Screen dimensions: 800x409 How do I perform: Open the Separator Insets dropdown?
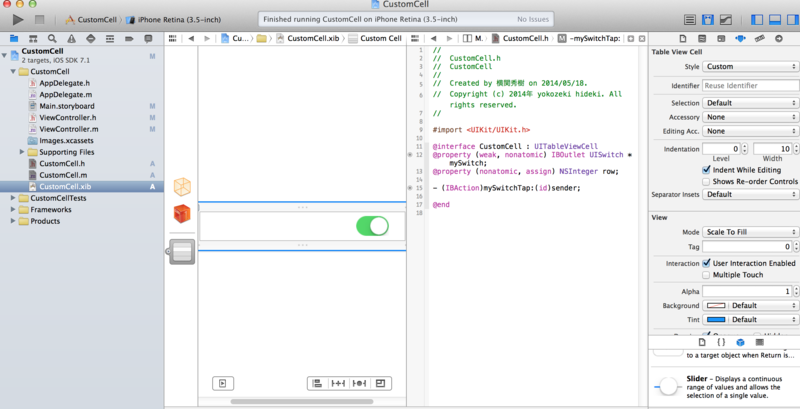click(751, 194)
